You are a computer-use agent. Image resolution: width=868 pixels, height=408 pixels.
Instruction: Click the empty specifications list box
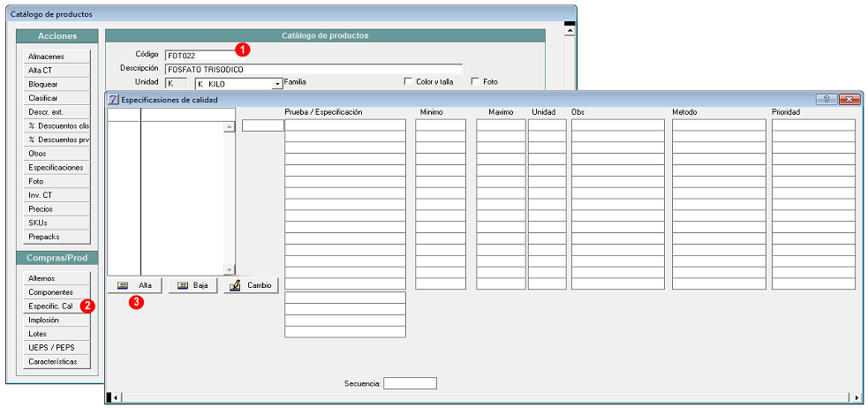tap(171, 192)
